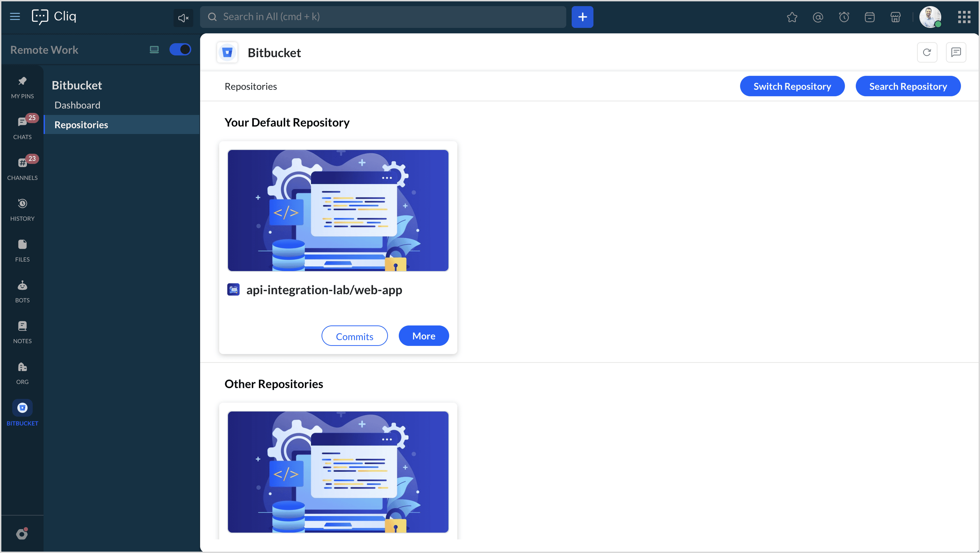Click the blue plus create button
The image size is (980, 553).
(582, 17)
